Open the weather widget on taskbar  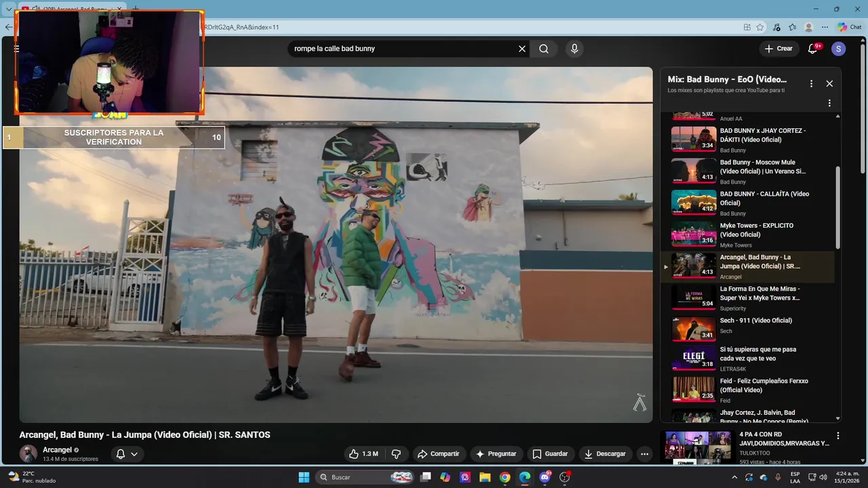pyautogui.click(x=32, y=477)
